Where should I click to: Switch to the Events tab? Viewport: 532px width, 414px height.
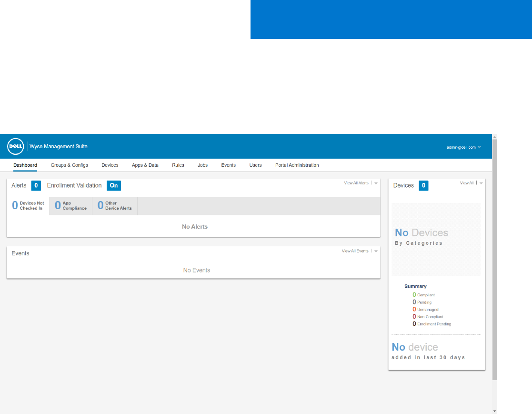click(x=228, y=165)
